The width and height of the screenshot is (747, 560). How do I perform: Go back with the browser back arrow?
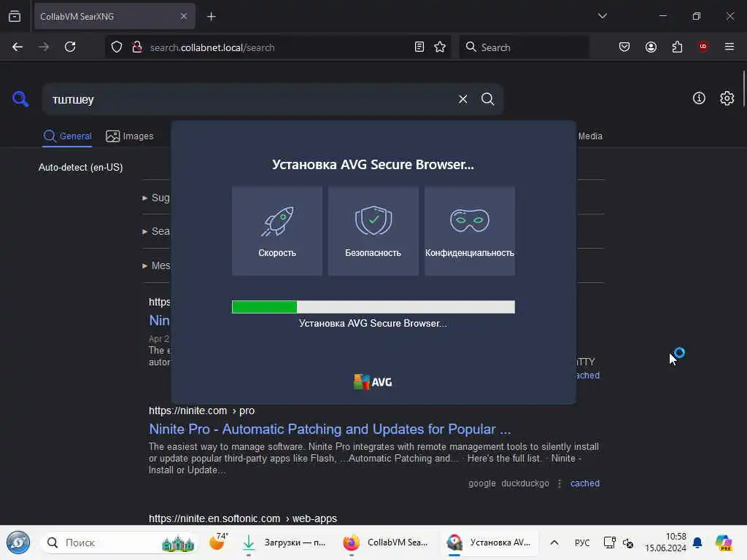point(18,47)
